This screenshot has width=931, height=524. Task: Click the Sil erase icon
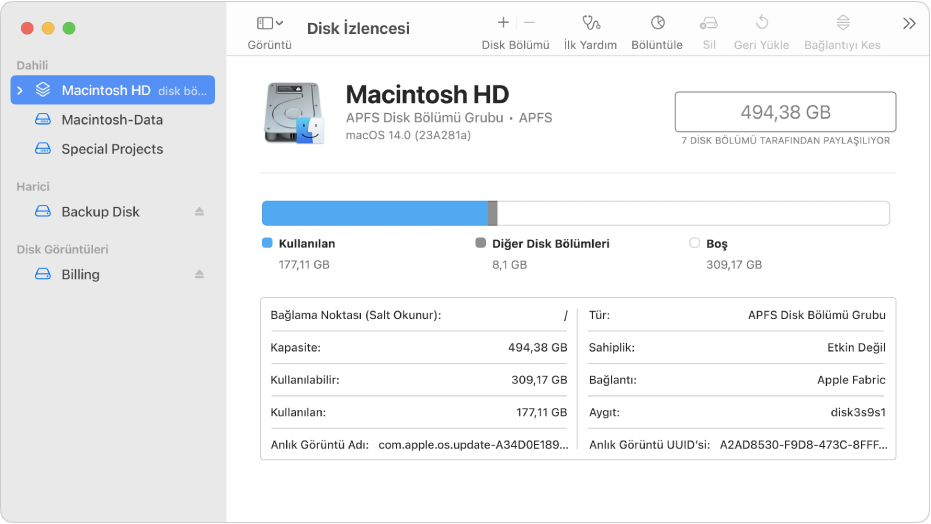(709, 23)
